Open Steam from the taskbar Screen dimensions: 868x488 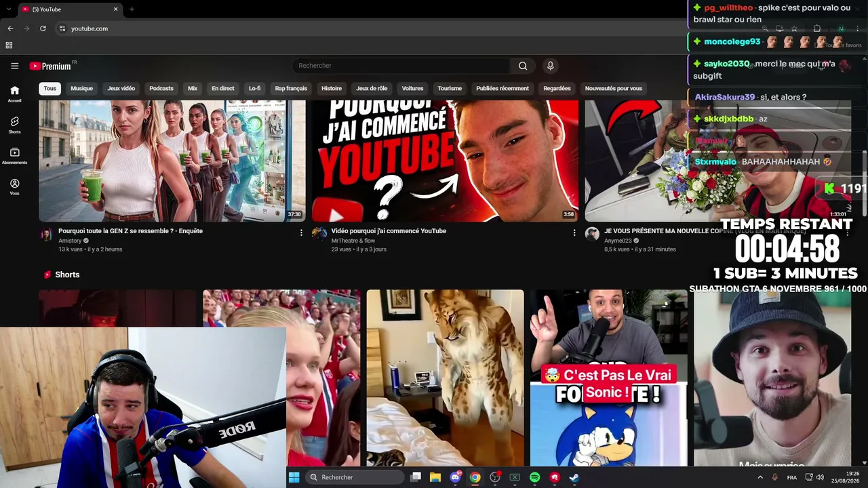[x=574, y=477]
